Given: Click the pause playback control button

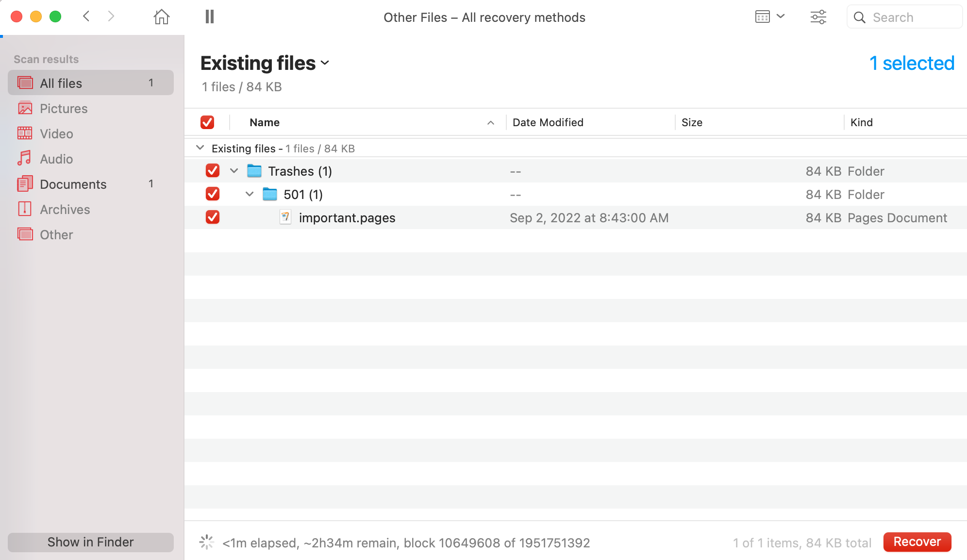Looking at the screenshot, I should [x=209, y=16].
